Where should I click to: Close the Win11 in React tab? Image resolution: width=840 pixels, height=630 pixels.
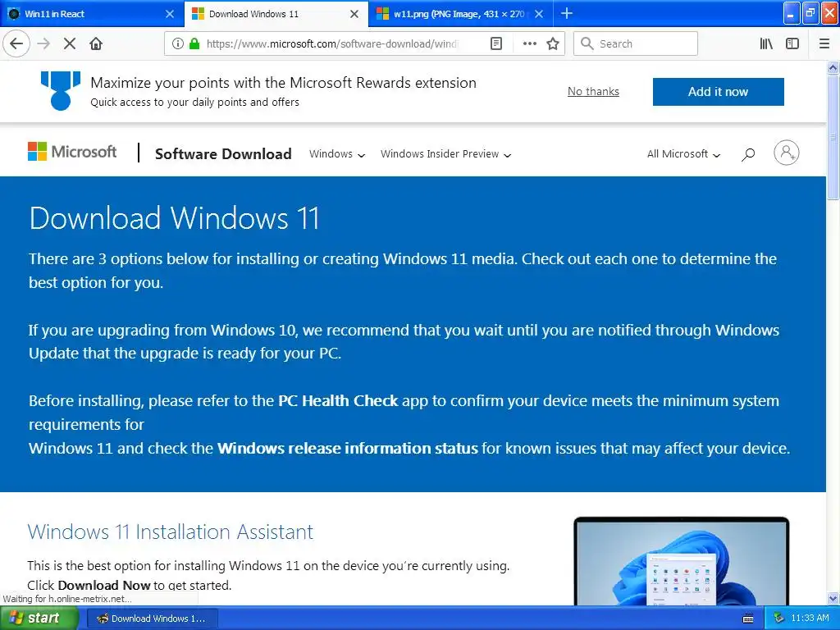(170, 14)
